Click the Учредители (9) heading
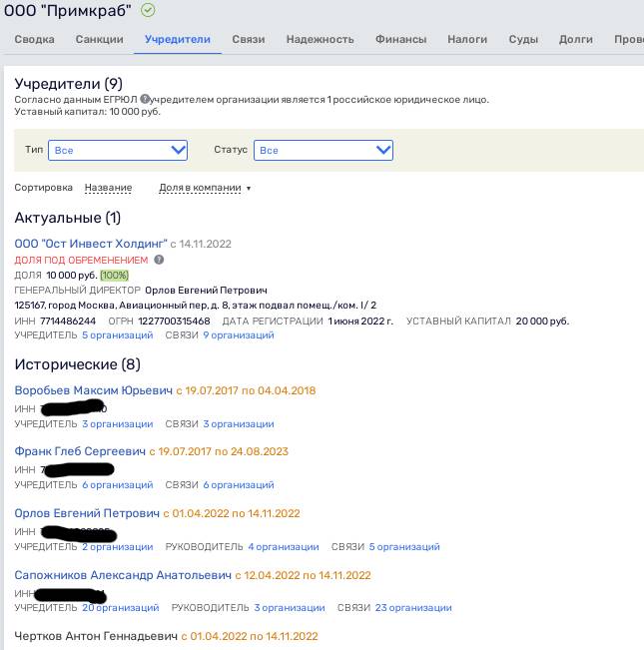Screen dimensions: 644x650 click(68, 84)
